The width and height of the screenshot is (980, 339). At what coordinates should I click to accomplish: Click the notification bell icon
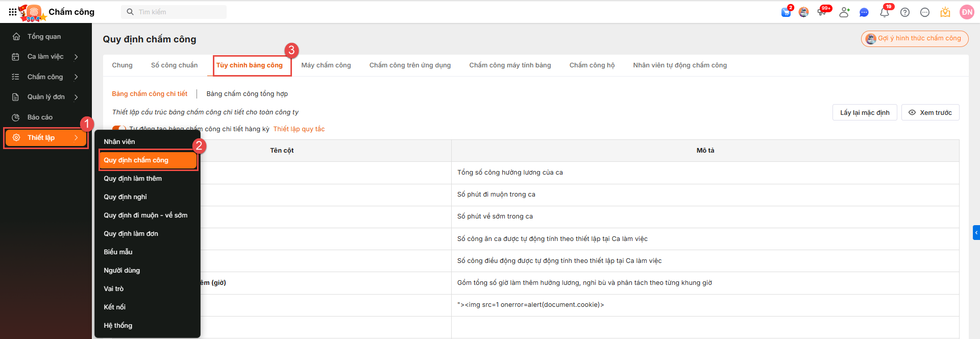coord(884,12)
